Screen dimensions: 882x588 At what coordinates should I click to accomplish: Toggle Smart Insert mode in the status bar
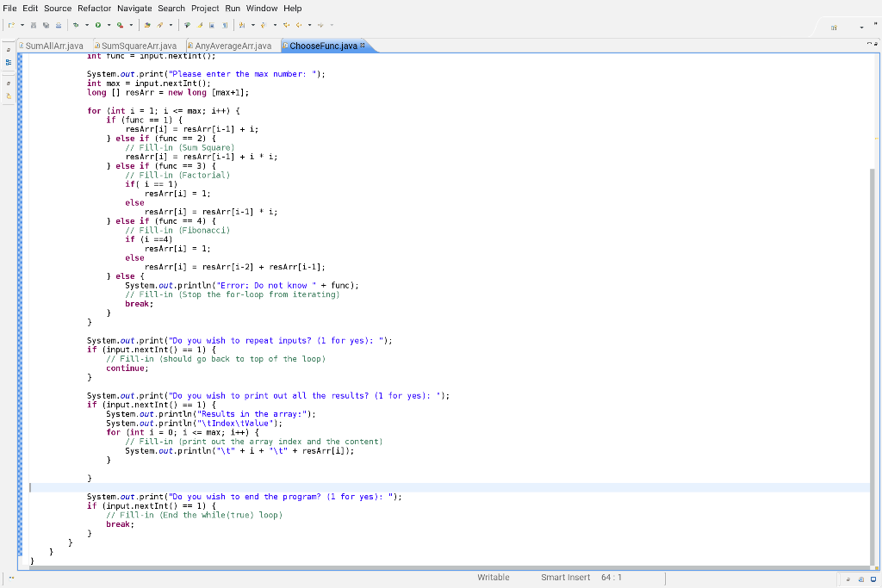(566, 578)
